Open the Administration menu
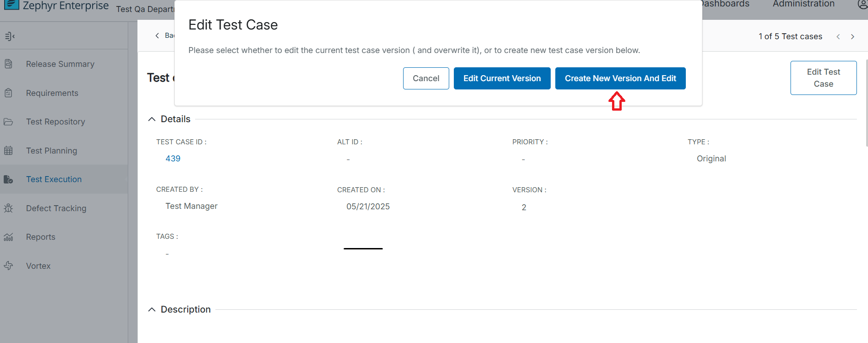The image size is (868, 343). tap(803, 4)
